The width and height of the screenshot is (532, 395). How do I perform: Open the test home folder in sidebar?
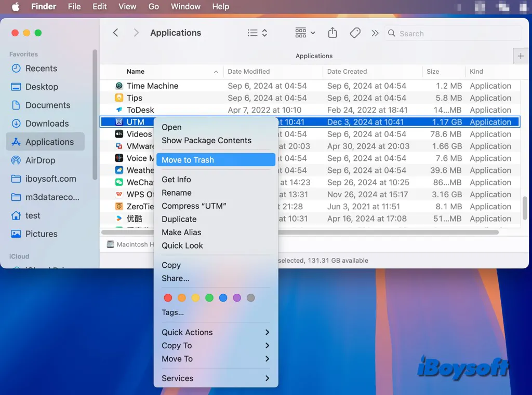point(45,215)
